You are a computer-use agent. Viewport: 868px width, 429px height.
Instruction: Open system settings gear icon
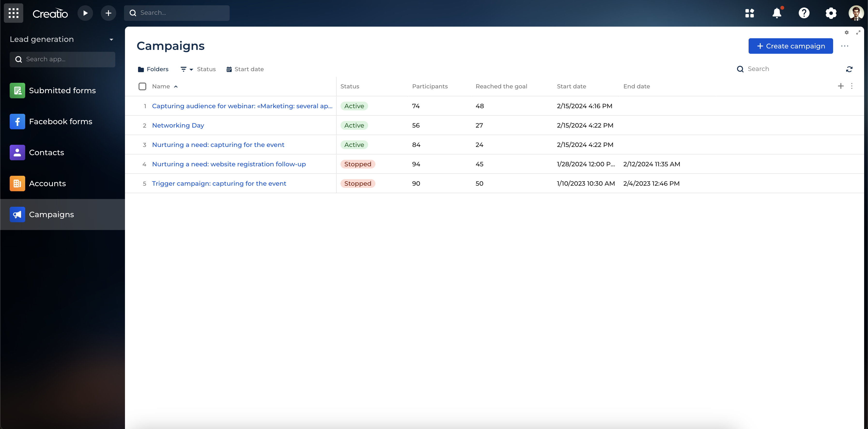tap(831, 13)
